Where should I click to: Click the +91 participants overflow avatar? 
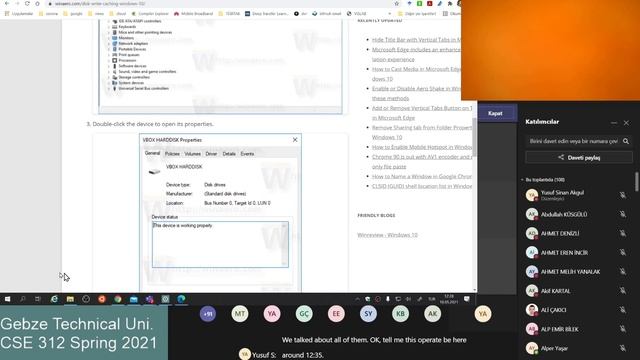pyautogui.click(x=208, y=314)
